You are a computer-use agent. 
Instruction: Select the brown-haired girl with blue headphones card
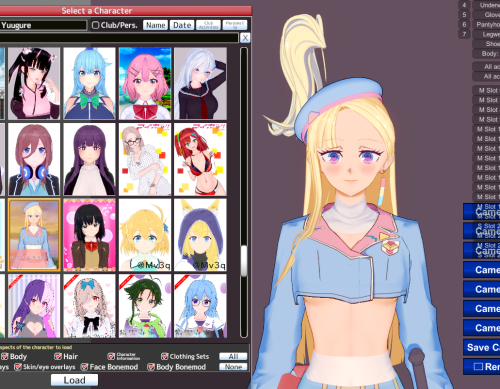[34, 159]
